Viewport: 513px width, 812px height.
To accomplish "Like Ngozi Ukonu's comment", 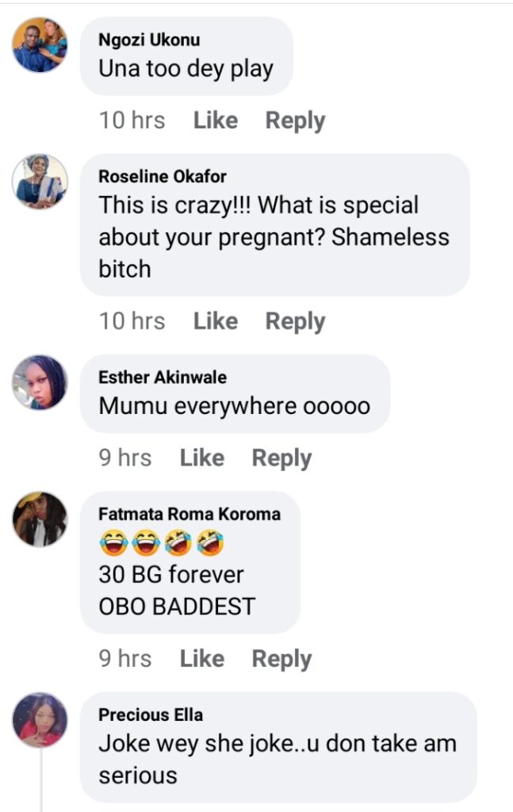I will [216, 121].
